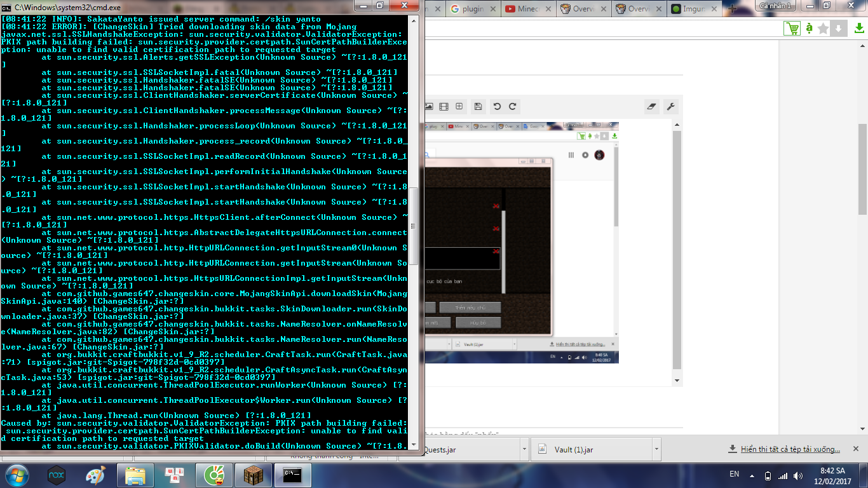Click the insert image icon in the editor

pyautogui.click(x=428, y=106)
